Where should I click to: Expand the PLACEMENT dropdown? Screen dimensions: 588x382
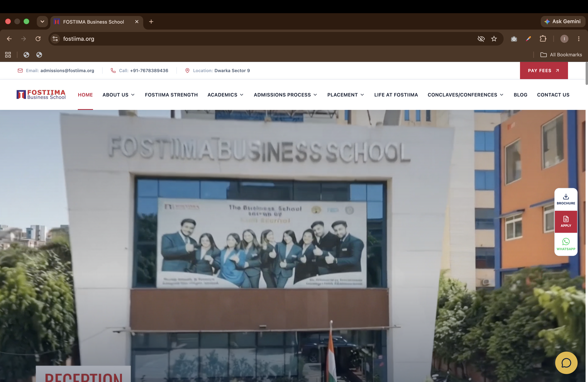(x=346, y=95)
